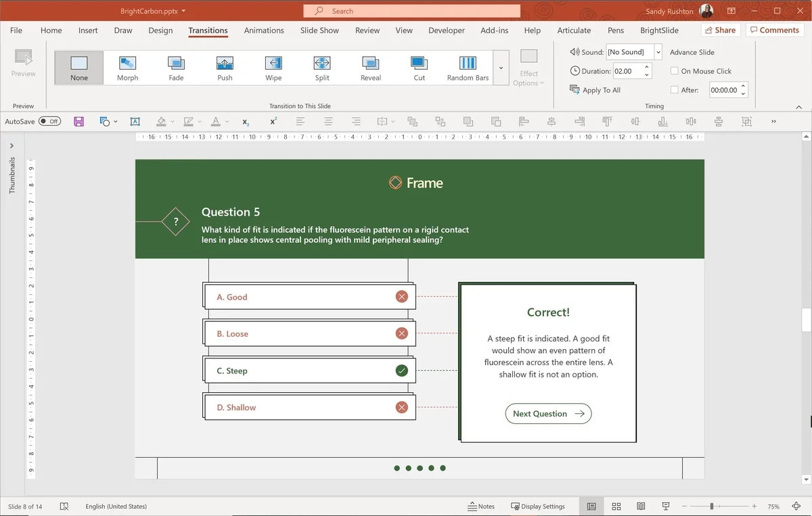Click Apply To All
The width and height of the screenshot is (812, 516).
[x=595, y=90]
